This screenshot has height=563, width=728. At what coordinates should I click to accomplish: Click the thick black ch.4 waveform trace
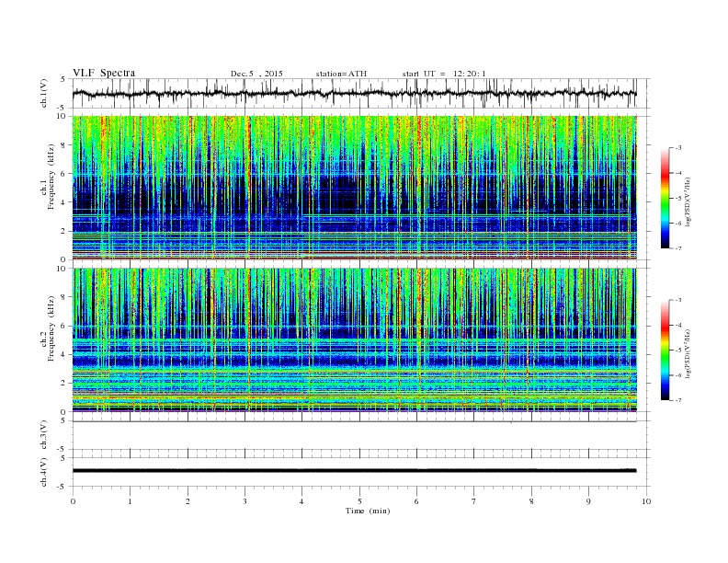click(354, 471)
